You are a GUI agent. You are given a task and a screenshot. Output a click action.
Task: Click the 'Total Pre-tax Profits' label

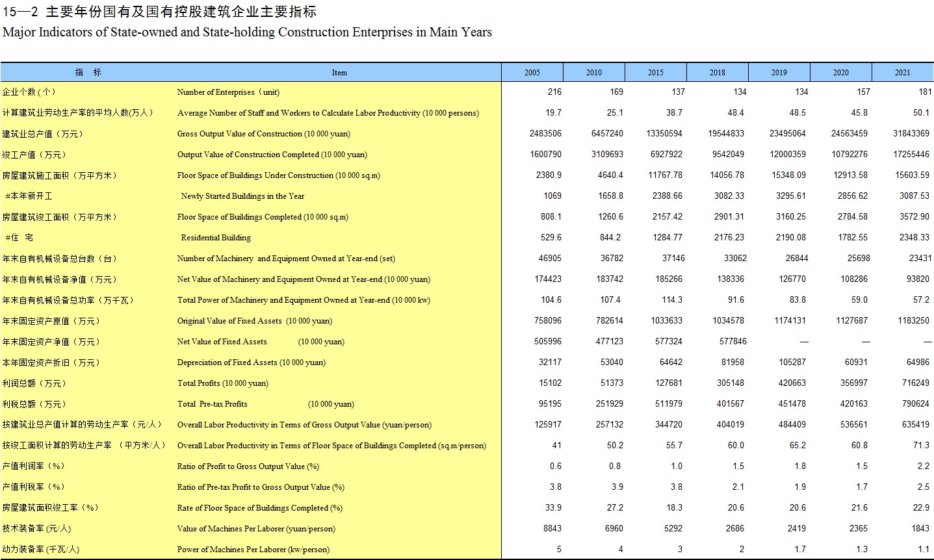(266, 404)
